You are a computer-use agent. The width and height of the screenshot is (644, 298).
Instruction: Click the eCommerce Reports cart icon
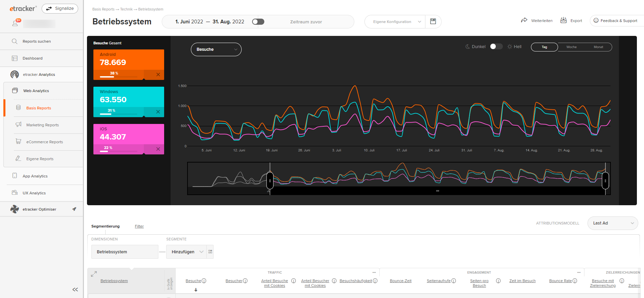coord(19,142)
